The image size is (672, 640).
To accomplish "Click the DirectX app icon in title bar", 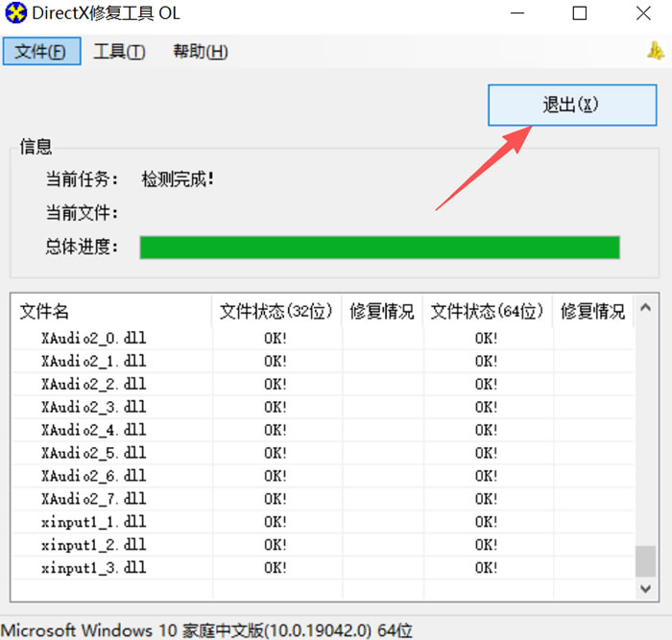I will [15, 12].
